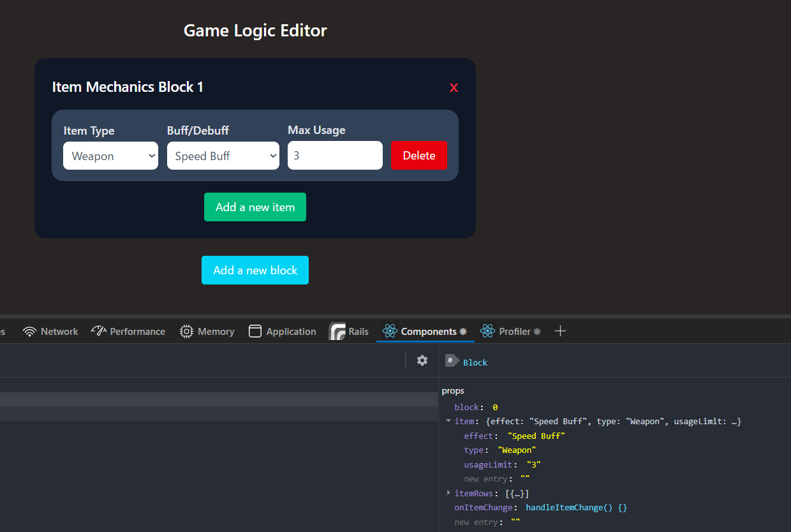Click the Rails logo icon

[337, 332]
